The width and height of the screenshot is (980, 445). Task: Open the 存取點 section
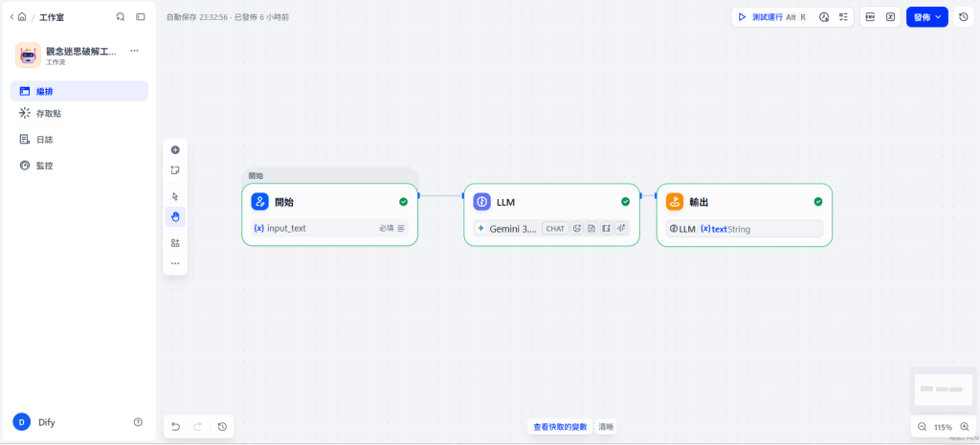[x=79, y=114]
